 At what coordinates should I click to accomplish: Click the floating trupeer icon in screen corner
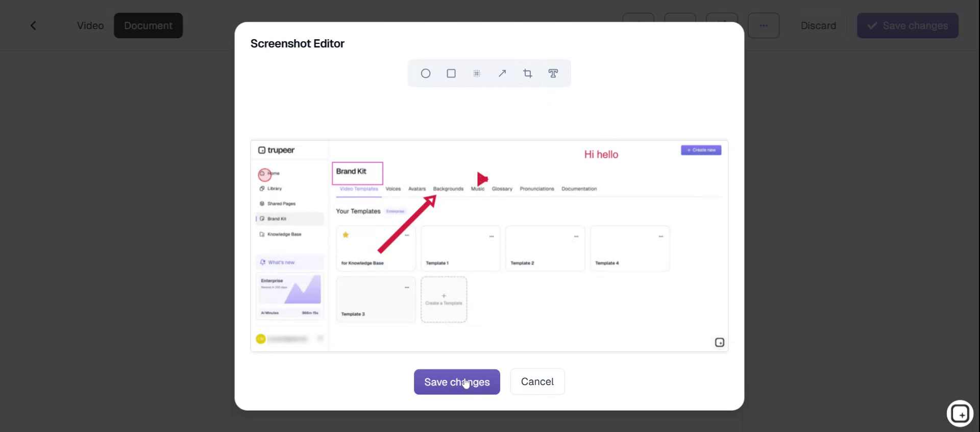point(960,413)
